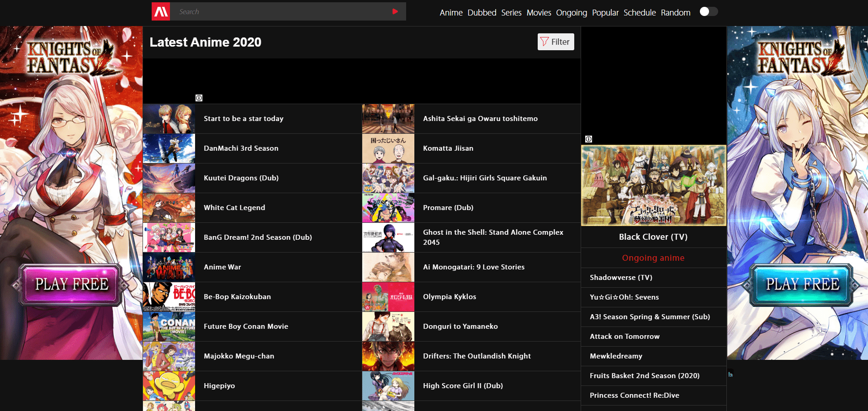Click blue PLAY FREE ad button

(x=802, y=285)
